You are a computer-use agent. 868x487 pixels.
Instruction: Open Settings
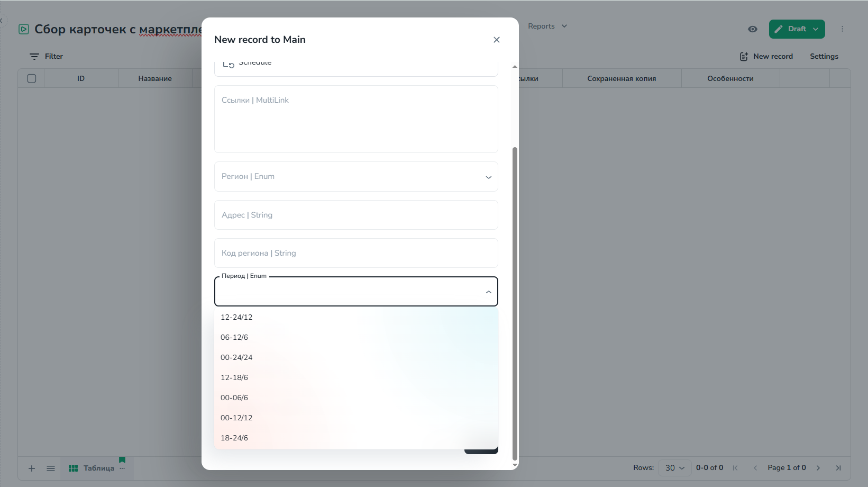pyautogui.click(x=824, y=57)
